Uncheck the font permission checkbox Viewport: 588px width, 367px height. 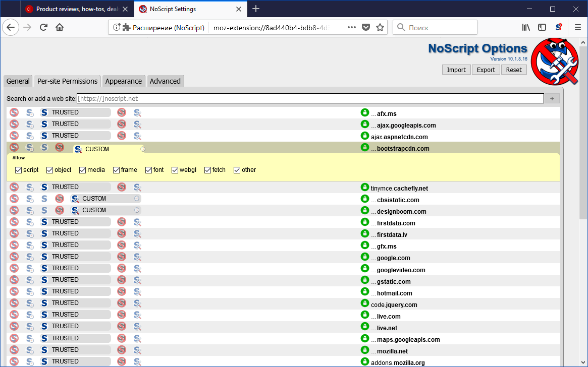pos(148,170)
